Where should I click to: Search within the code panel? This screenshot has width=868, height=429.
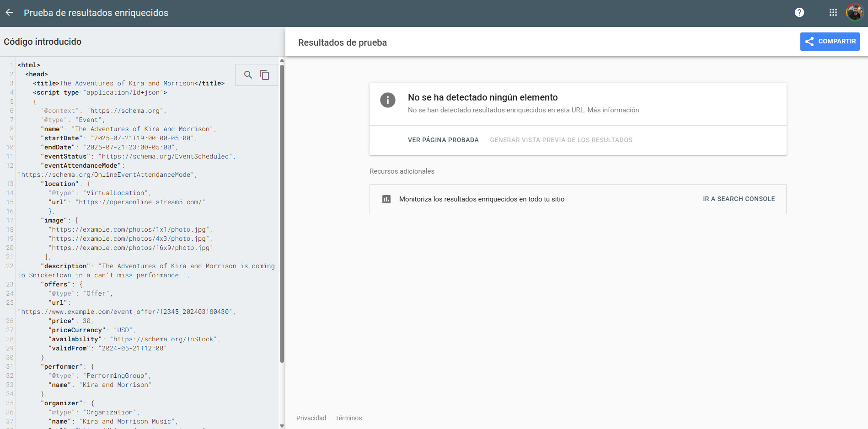tap(248, 75)
